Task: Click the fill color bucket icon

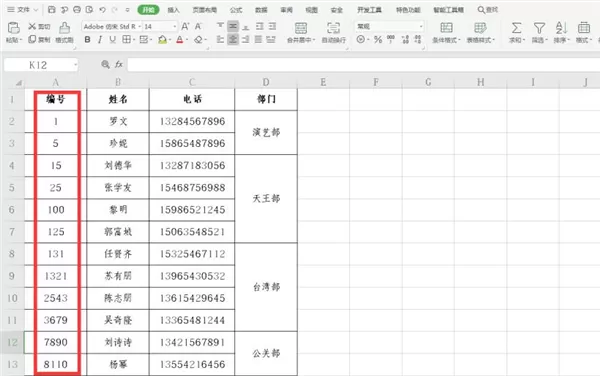Action: [162, 40]
